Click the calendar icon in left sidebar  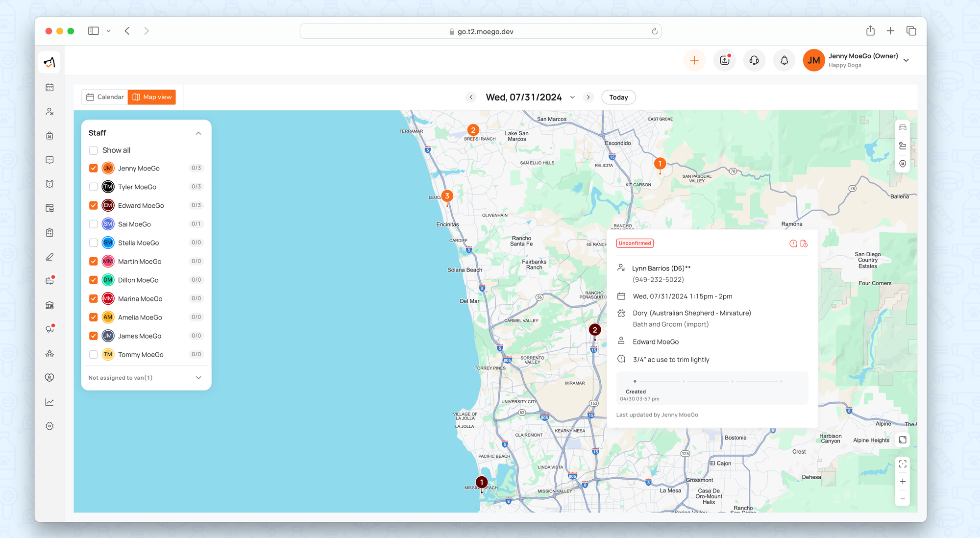pos(49,87)
